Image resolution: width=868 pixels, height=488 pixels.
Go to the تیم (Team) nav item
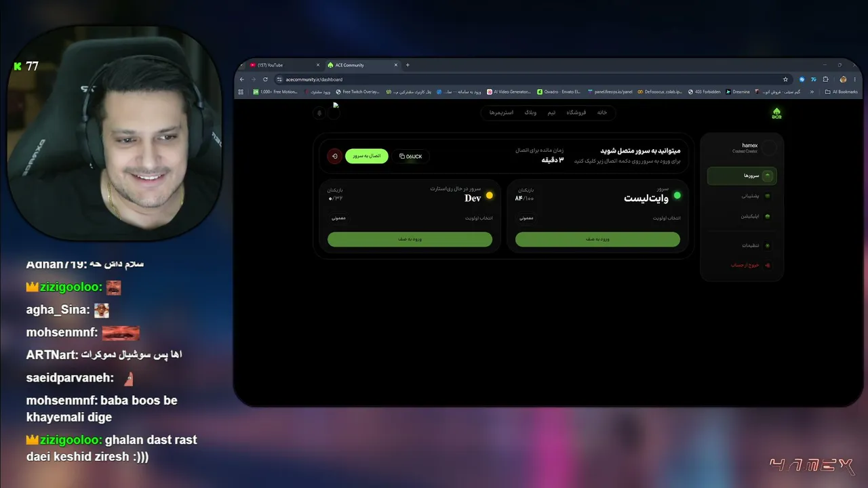[x=551, y=113]
